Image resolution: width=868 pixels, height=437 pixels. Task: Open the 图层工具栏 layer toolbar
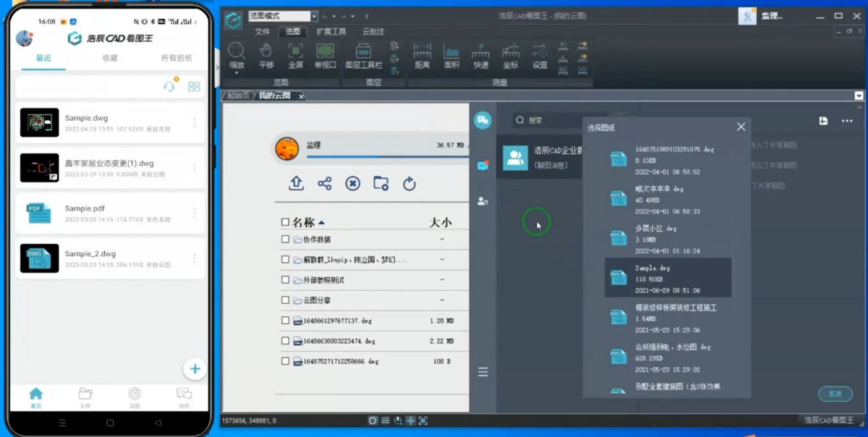[x=363, y=56]
